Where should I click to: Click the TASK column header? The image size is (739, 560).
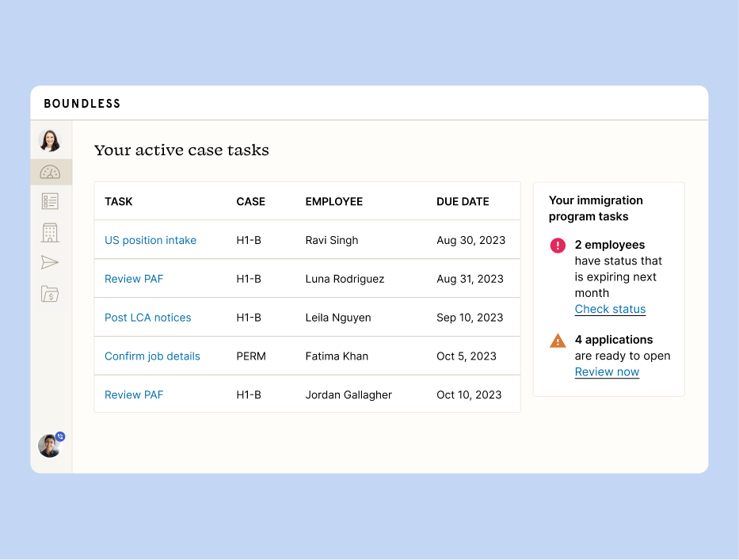tap(118, 201)
